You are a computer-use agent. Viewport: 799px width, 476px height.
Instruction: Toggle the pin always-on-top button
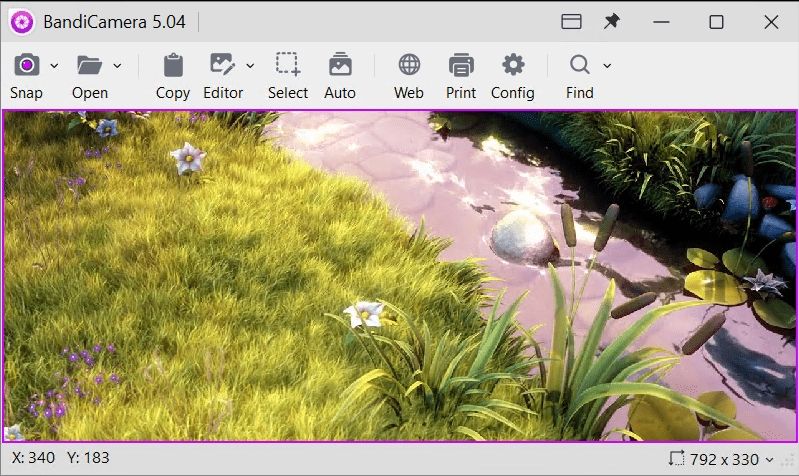click(612, 22)
